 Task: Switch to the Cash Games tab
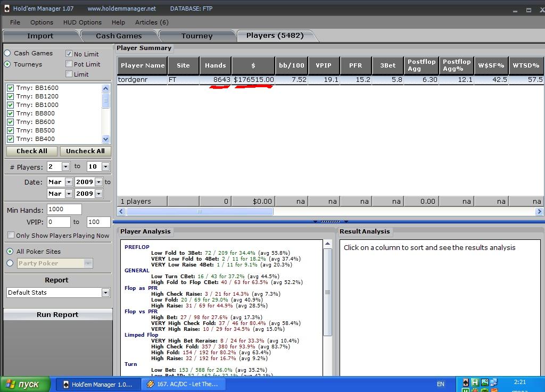118,36
